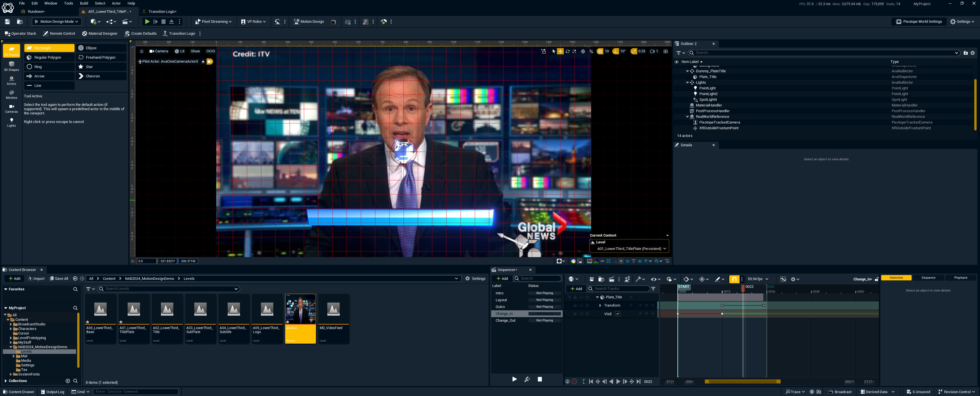980x396 pixels.
Task: Select the Window menu item
Action: click(51, 3)
